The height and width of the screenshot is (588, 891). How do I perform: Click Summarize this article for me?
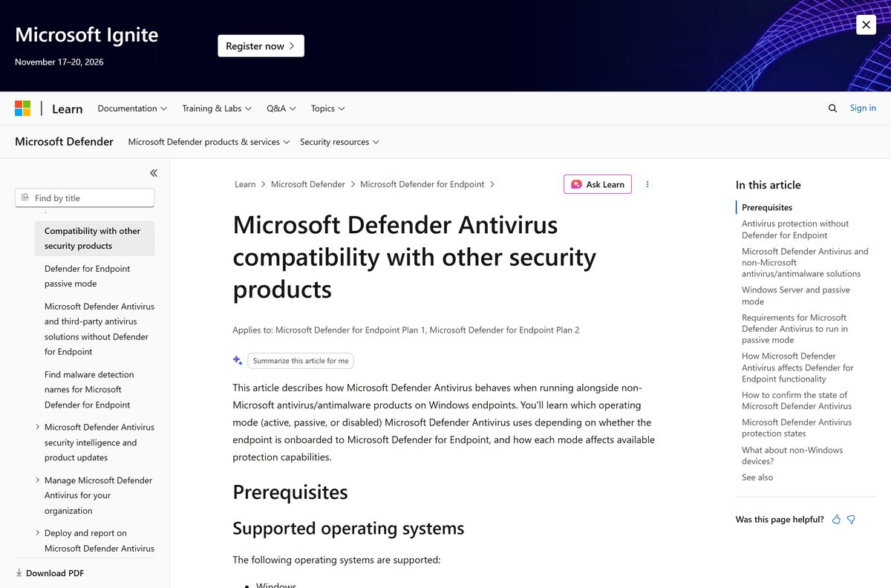[301, 361]
